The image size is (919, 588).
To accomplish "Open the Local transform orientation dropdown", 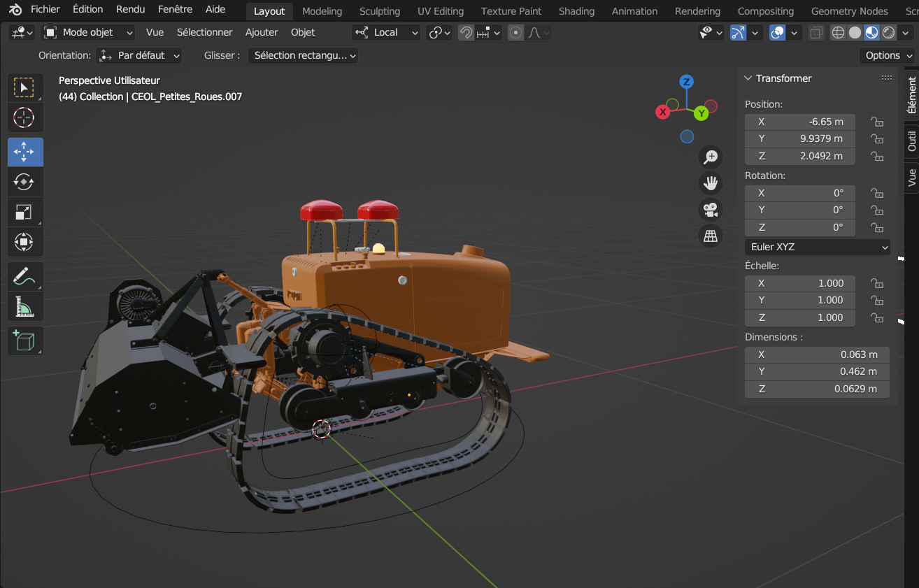I will (386, 32).
